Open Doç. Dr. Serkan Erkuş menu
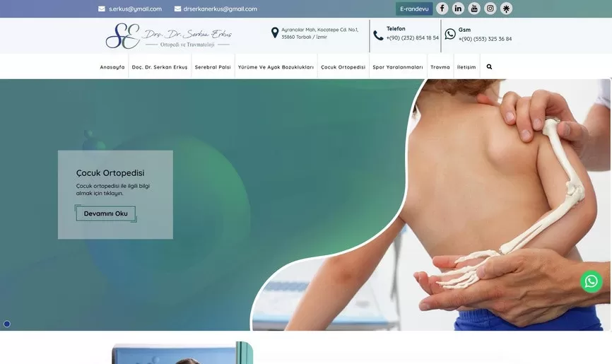Screen dimensions: 612x364 point(160,67)
